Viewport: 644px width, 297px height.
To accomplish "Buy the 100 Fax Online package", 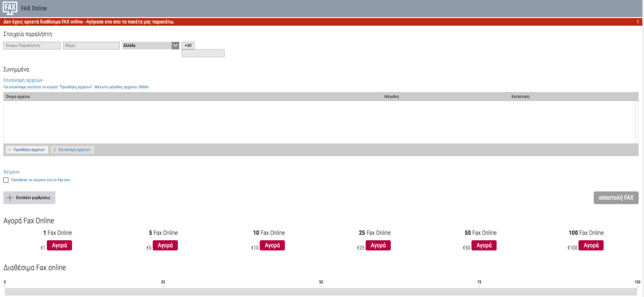I will point(591,245).
